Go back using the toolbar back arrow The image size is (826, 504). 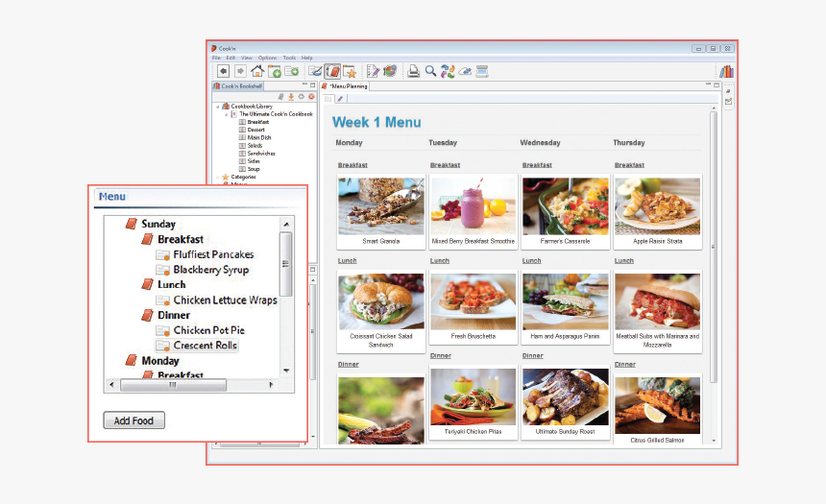tap(224, 71)
